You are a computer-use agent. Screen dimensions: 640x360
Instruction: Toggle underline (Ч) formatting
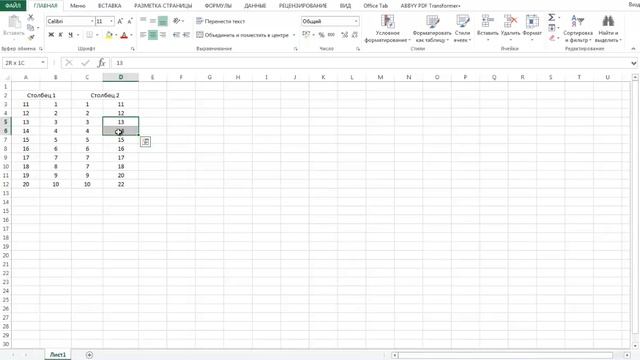[70, 35]
